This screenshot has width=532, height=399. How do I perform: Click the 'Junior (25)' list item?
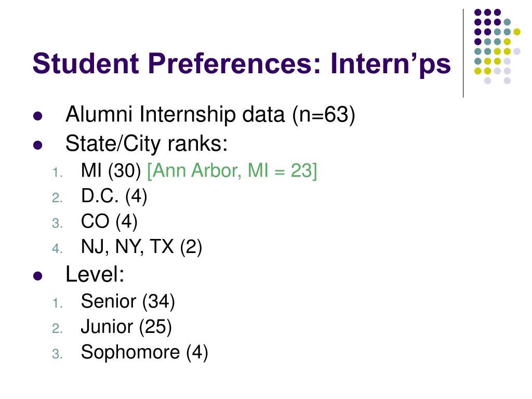[x=126, y=327]
